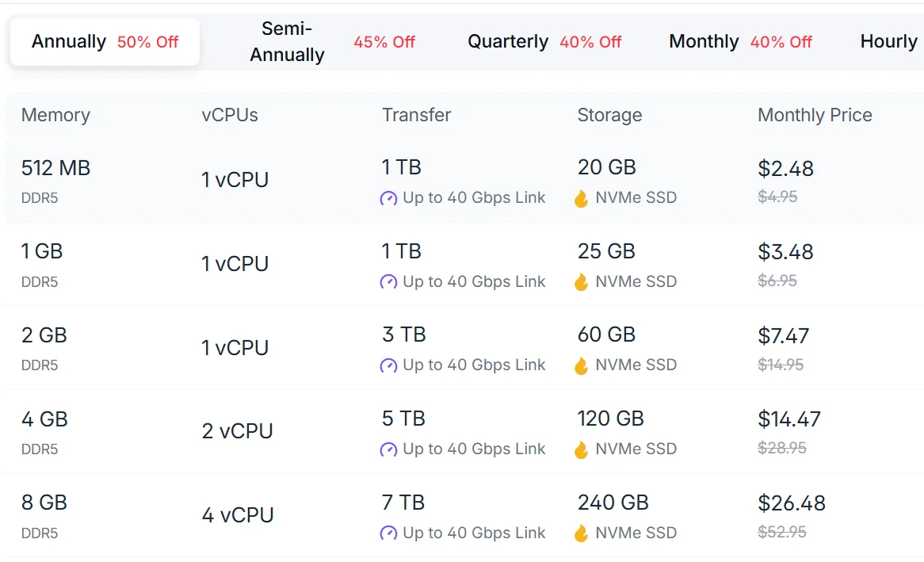Click flame icon beside 25 GB storage
This screenshot has width=924, height=562.
click(x=582, y=282)
